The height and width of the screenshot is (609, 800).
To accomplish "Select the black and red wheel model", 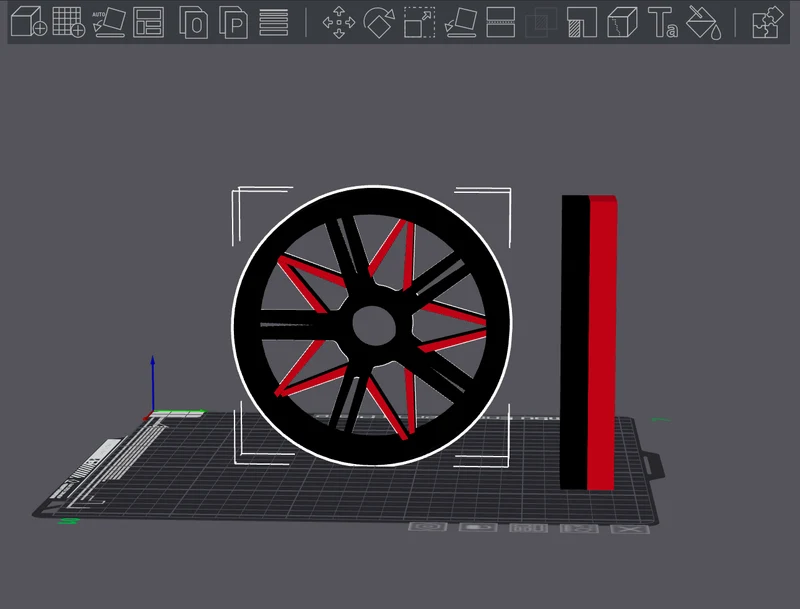I will click(x=371, y=325).
